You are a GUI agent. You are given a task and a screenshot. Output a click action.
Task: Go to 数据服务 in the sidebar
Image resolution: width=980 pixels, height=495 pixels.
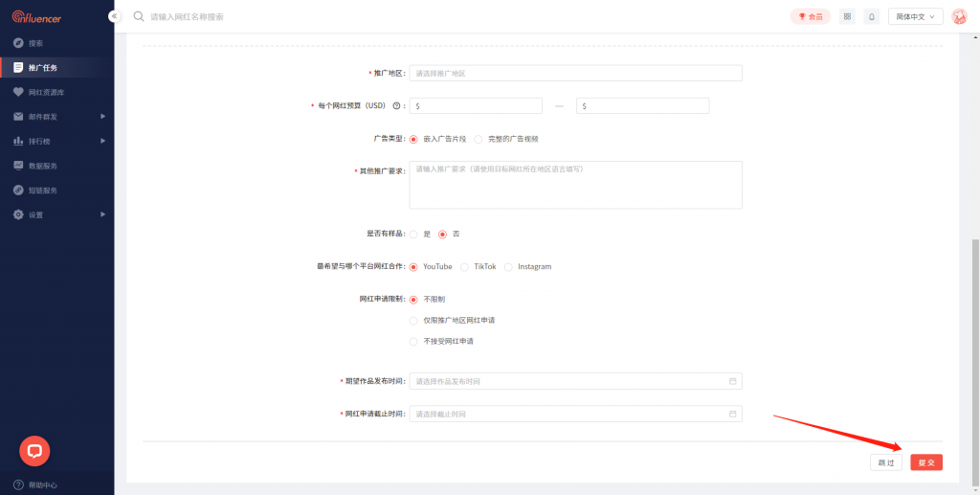click(x=43, y=166)
